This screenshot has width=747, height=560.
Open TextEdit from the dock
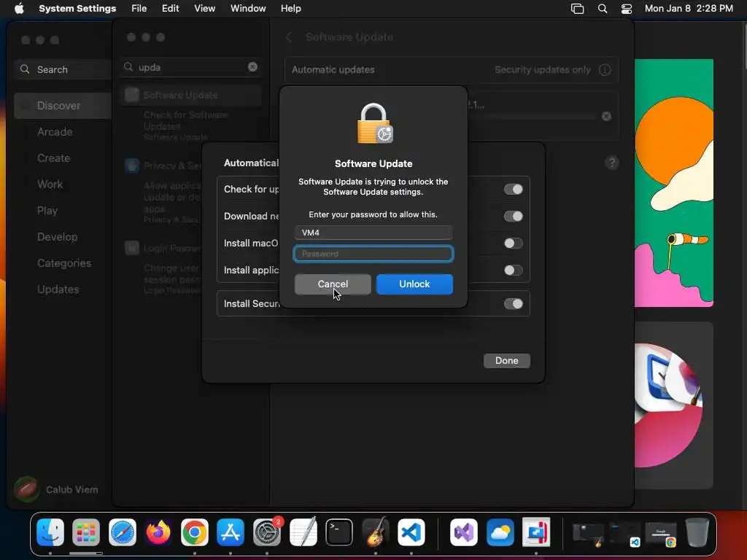pos(303,532)
